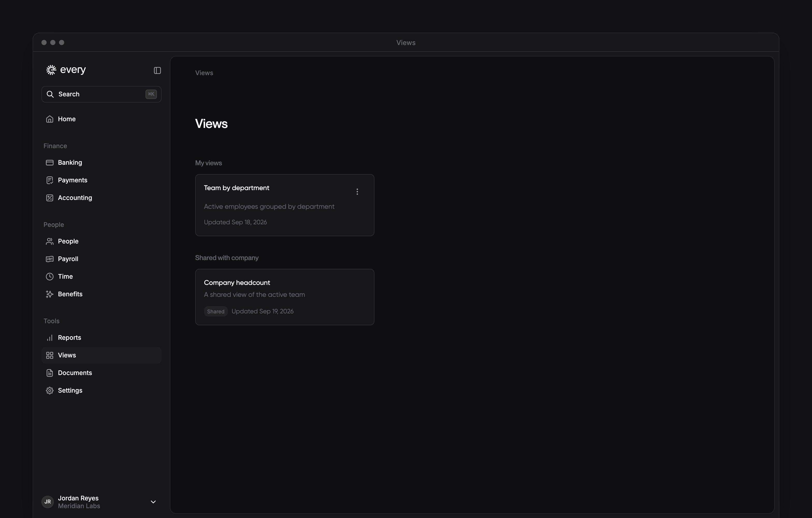Click "A shared view of the active team"
Screen dimensions: 812x518
pyautogui.click(x=254, y=294)
